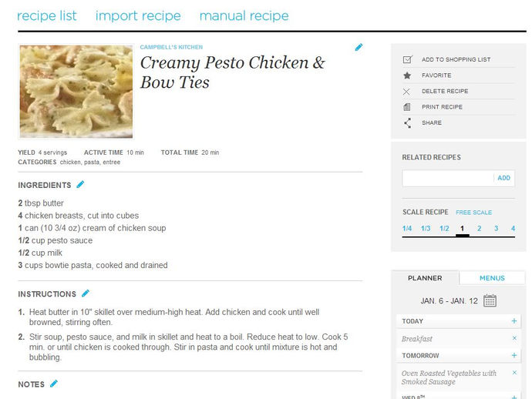532x399 pixels.
Task: Remove Breakfast entry from planner
Action: coord(514,338)
